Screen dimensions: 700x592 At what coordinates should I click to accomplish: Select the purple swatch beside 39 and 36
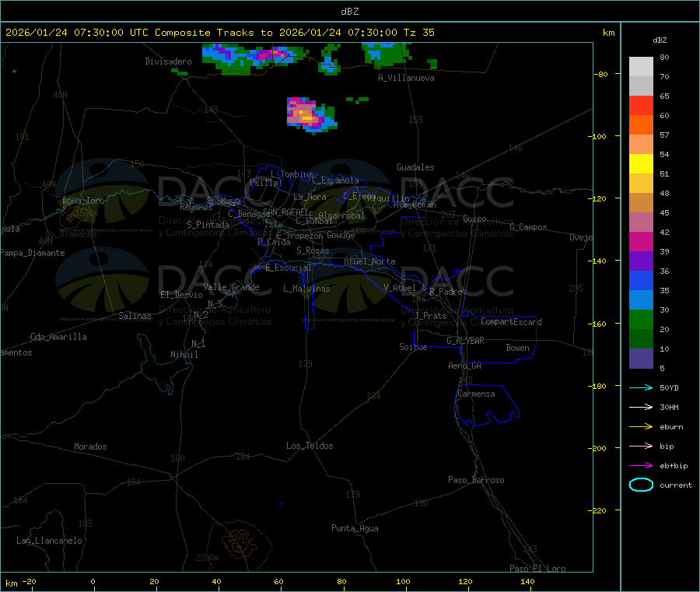coord(641,261)
